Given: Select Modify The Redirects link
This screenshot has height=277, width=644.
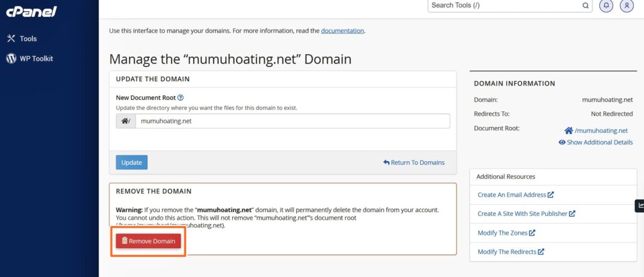Looking at the screenshot, I should [511, 252].
